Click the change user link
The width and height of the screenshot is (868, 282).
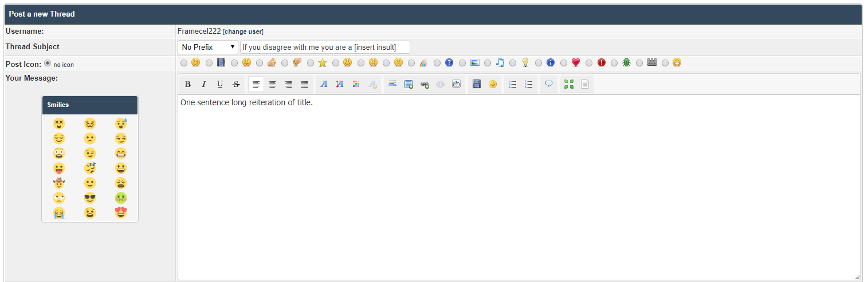tap(243, 31)
